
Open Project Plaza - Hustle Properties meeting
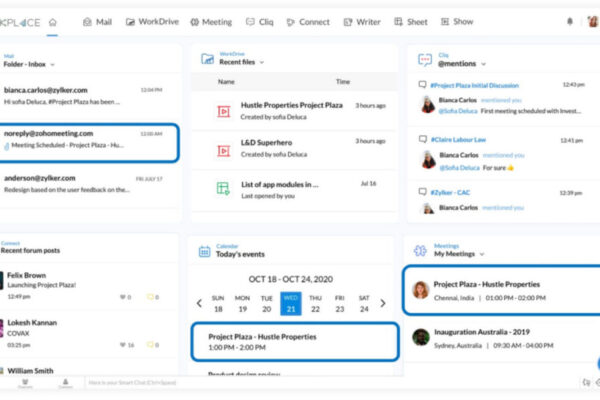[x=502, y=291]
